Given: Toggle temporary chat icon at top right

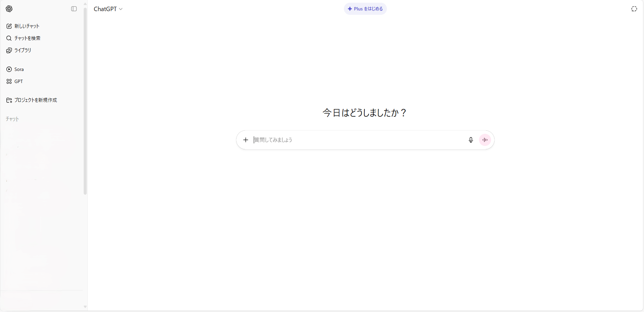Looking at the screenshot, I should pos(634,9).
